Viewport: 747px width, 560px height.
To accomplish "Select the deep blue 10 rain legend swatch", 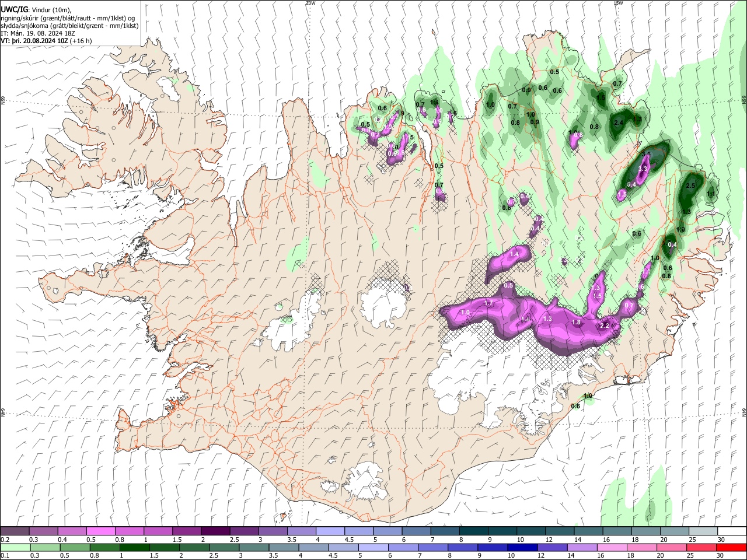I will 522,547.
